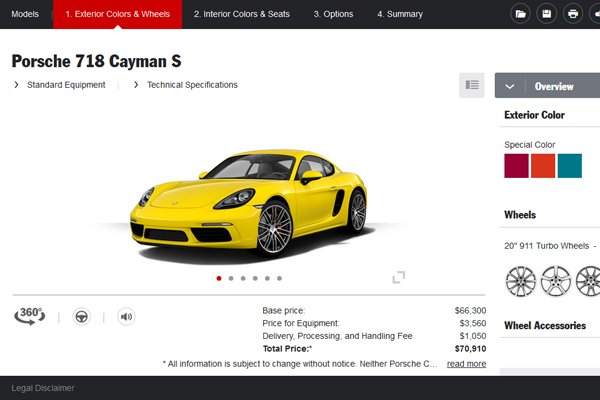Expand Standard Equipment section
The height and width of the screenshot is (400, 600).
pyautogui.click(x=60, y=85)
